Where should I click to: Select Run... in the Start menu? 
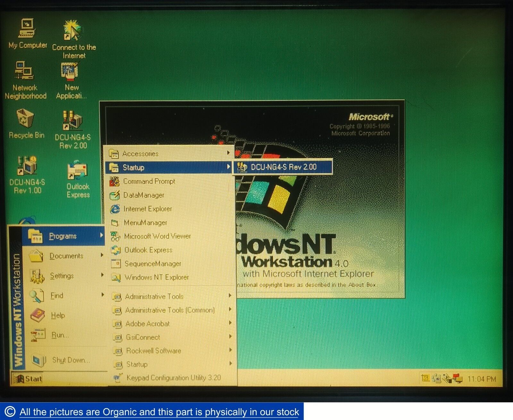66,335
